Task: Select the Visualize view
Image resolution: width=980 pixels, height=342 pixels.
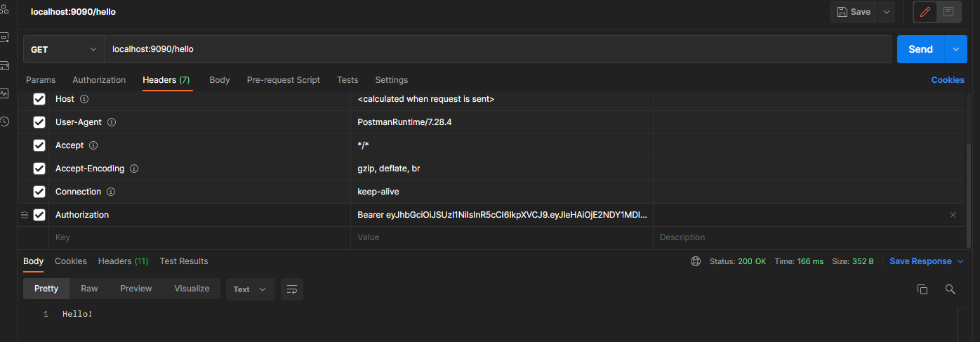Action: click(x=192, y=289)
